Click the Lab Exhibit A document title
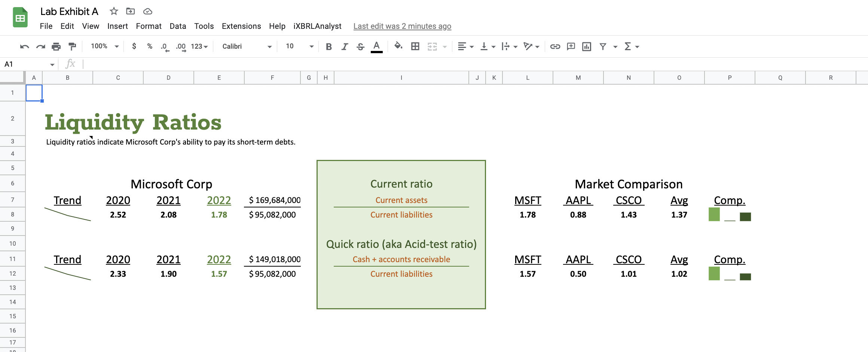Screen dimensions: 868x352 click(x=69, y=11)
